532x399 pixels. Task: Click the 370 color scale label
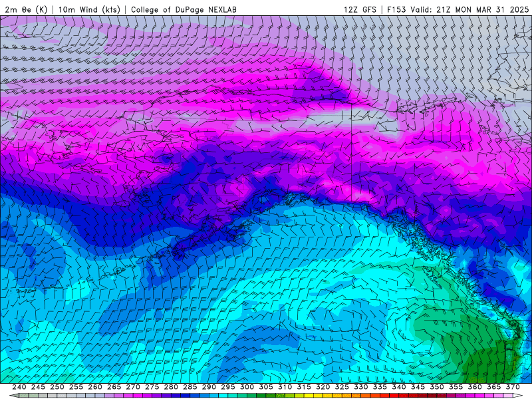coord(513,387)
